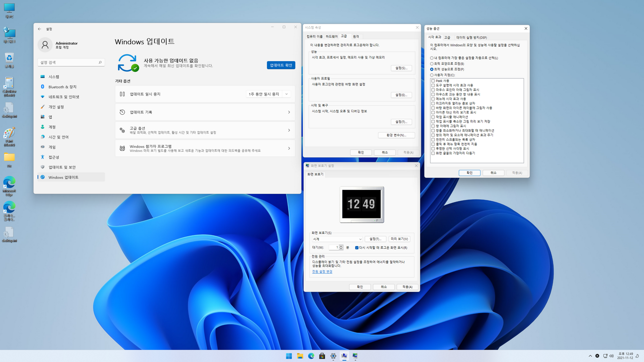Click 적용(A) in 화면 보호기 설정
The height and width of the screenshot is (362, 644).
click(x=407, y=287)
